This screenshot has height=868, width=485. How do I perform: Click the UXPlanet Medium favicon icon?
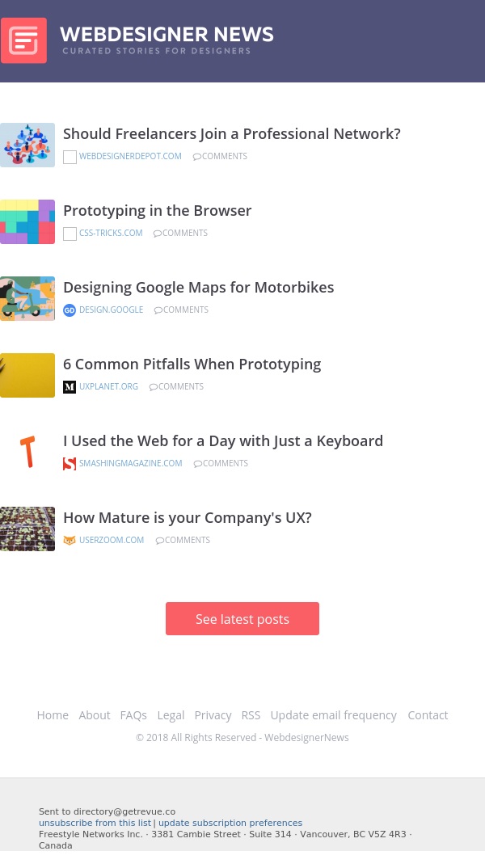(x=70, y=387)
